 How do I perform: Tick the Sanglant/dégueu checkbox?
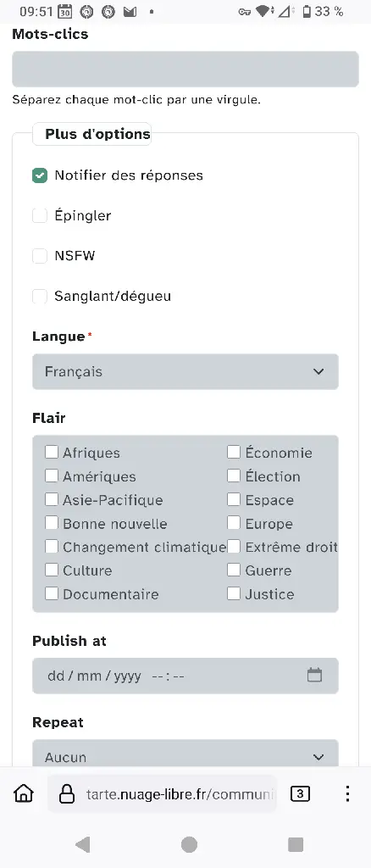(40, 296)
